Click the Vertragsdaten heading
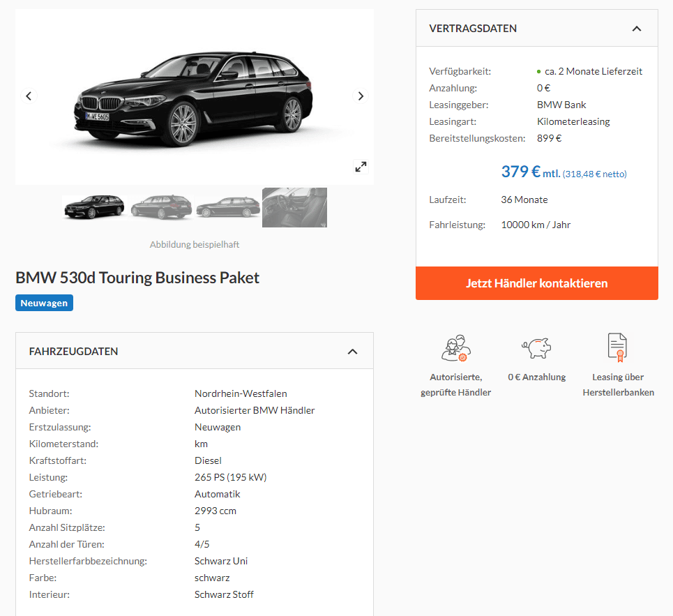The height and width of the screenshot is (616, 673). pyautogui.click(x=473, y=29)
